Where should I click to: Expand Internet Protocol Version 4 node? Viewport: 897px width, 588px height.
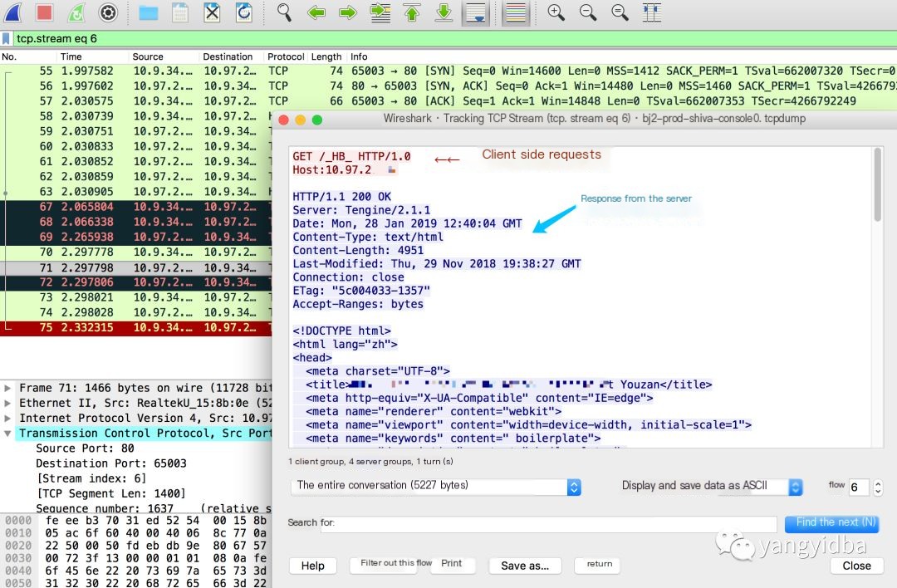tap(7, 418)
